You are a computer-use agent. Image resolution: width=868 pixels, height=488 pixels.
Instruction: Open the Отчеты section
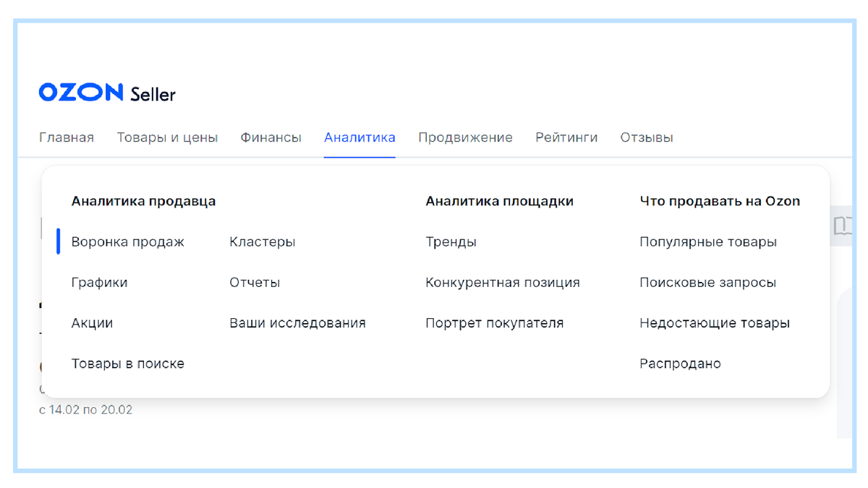(x=255, y=283)
